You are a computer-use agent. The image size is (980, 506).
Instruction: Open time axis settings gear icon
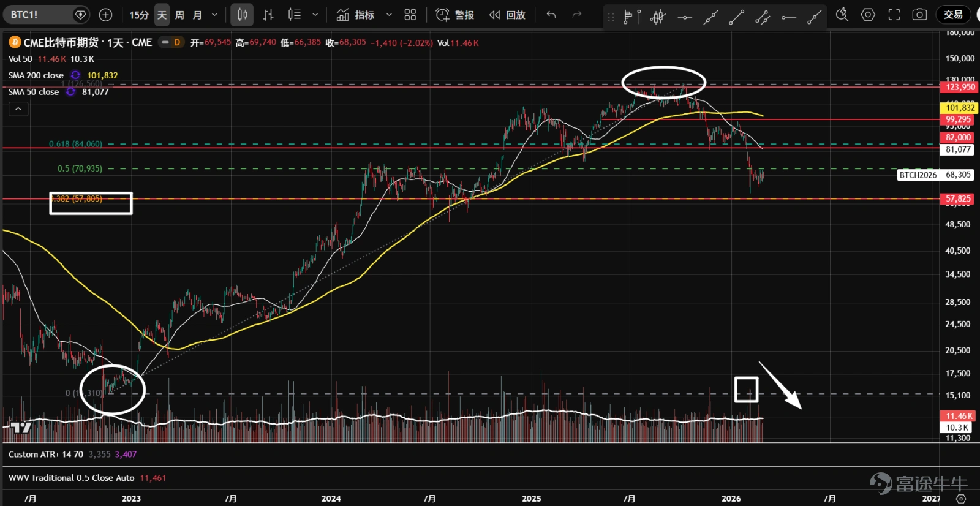[961, 498]
